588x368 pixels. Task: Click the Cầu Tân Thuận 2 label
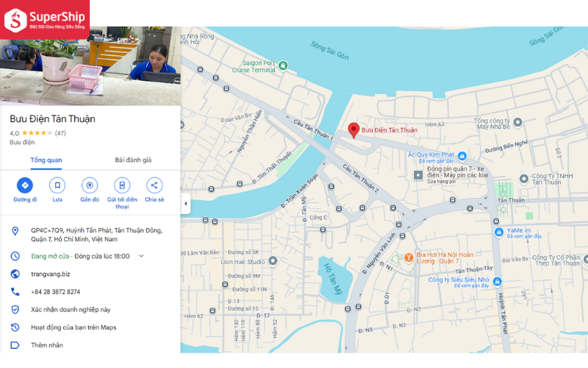coord(361,178)
